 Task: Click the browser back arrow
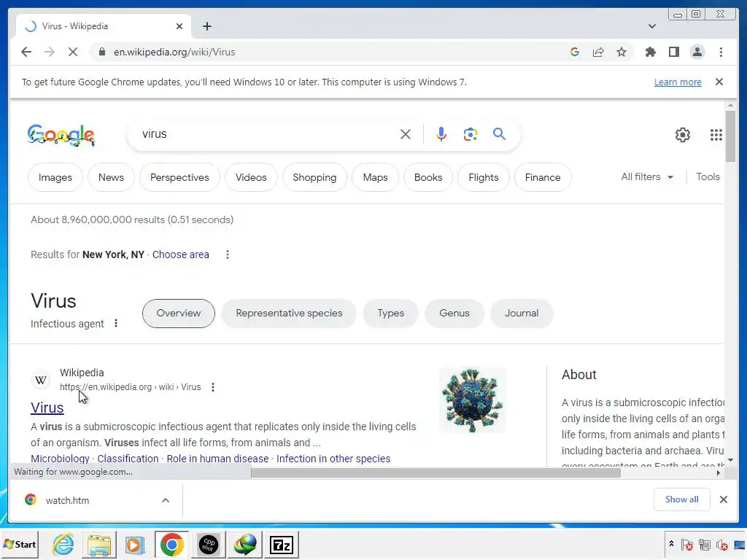[x=26, y=52]
